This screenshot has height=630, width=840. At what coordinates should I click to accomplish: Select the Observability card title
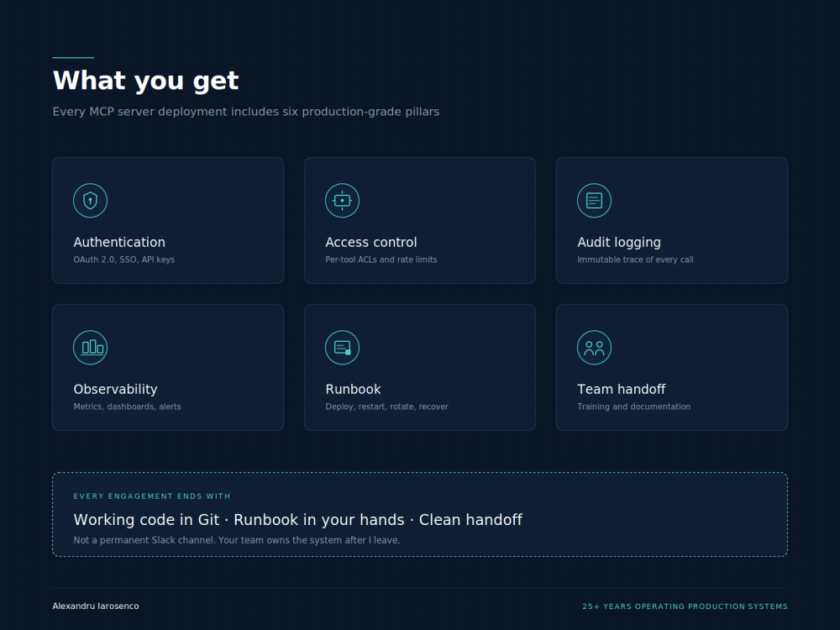115,390
